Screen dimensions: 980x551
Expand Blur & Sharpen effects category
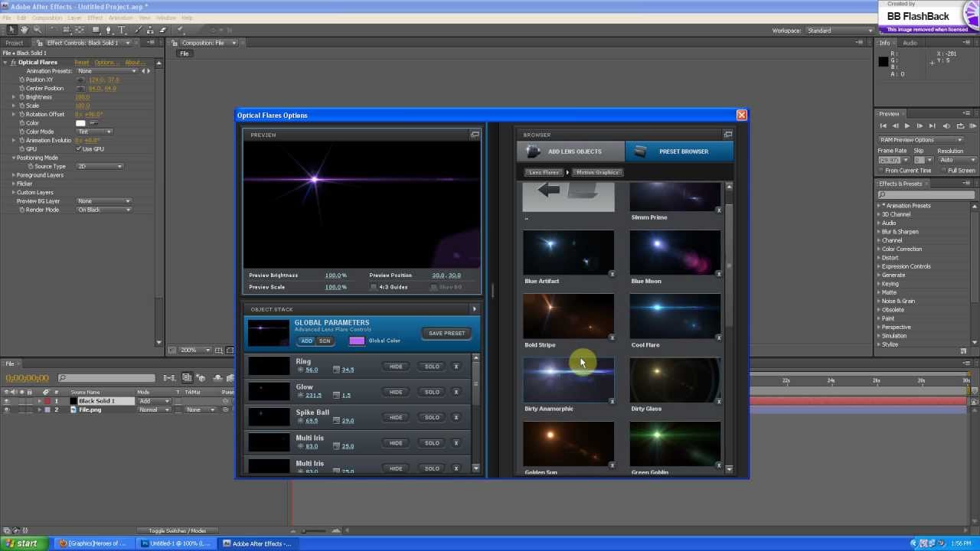pos(879,232)
